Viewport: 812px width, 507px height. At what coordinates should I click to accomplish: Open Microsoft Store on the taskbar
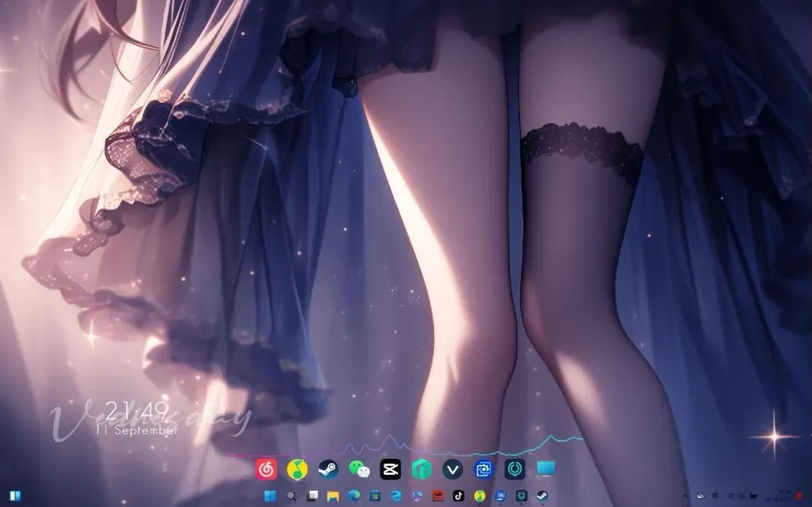(375, 496)
